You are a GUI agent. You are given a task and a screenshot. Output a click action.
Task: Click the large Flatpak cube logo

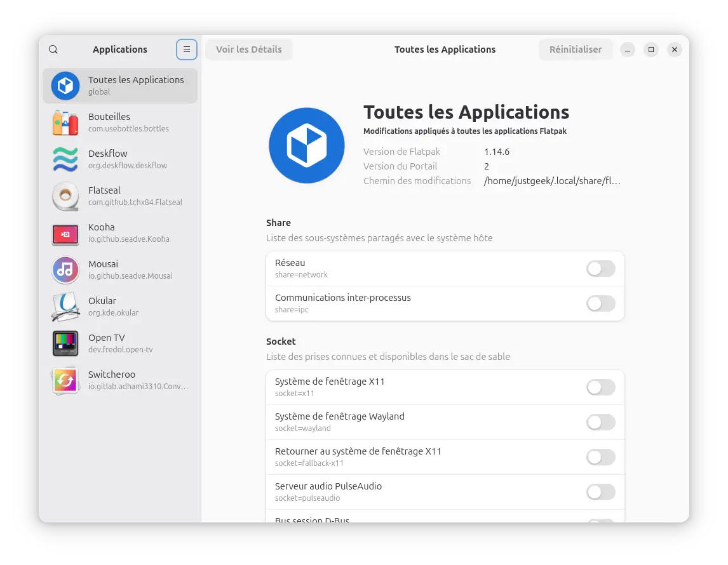pos(307,145)
